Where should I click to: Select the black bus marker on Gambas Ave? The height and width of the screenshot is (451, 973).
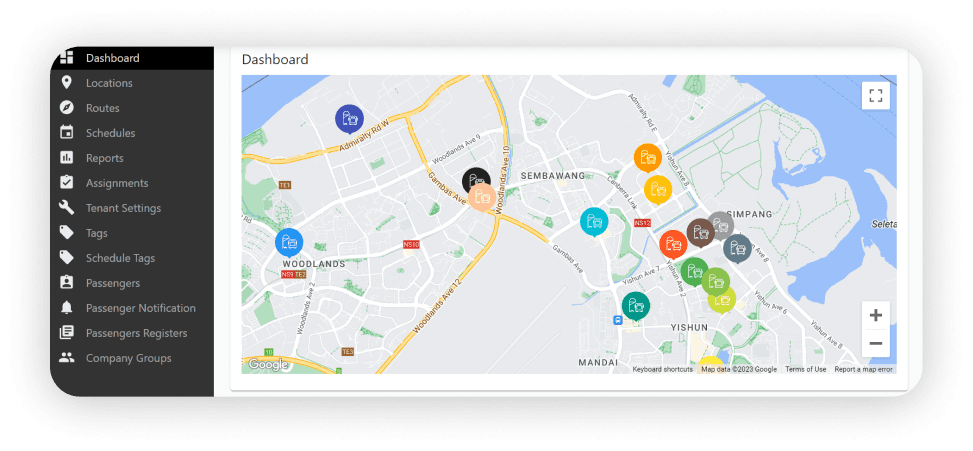pyautogui.click(x=476, y=181)
